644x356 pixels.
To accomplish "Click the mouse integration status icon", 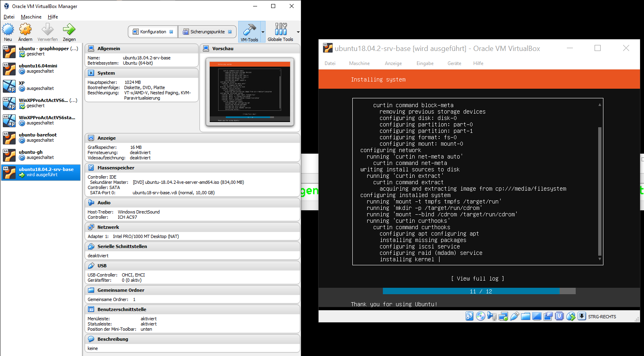I will [x=570, y=316].
